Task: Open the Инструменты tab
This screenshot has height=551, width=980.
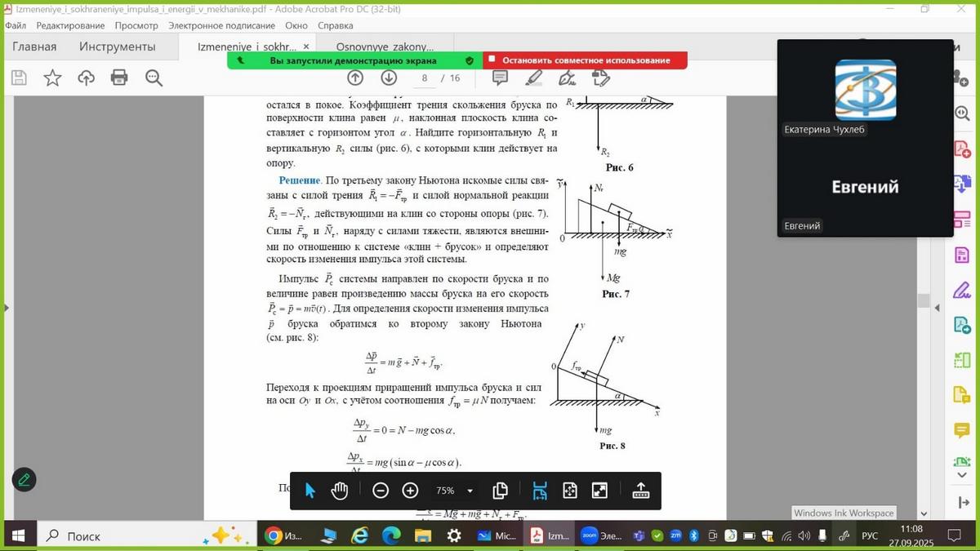Action: pos(117,47)
